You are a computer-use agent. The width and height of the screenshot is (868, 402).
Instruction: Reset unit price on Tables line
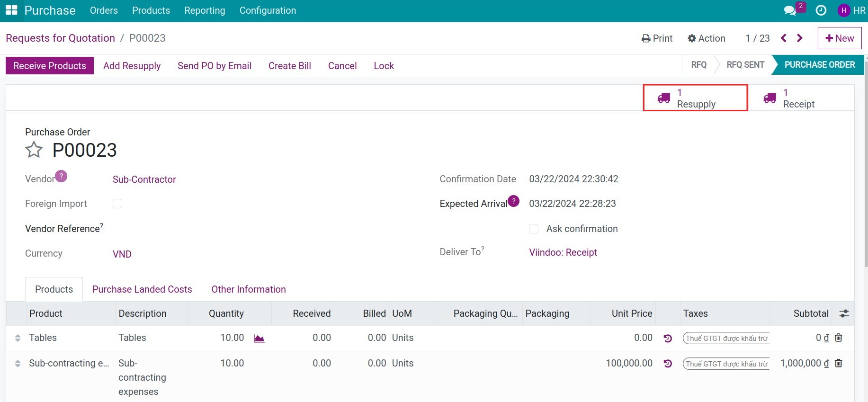pos(668,338)
